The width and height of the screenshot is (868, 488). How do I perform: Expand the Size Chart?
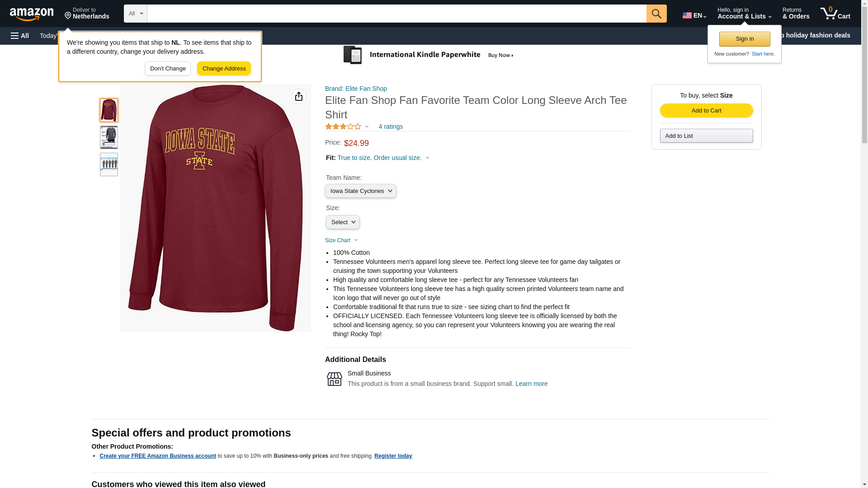(341, 240)
